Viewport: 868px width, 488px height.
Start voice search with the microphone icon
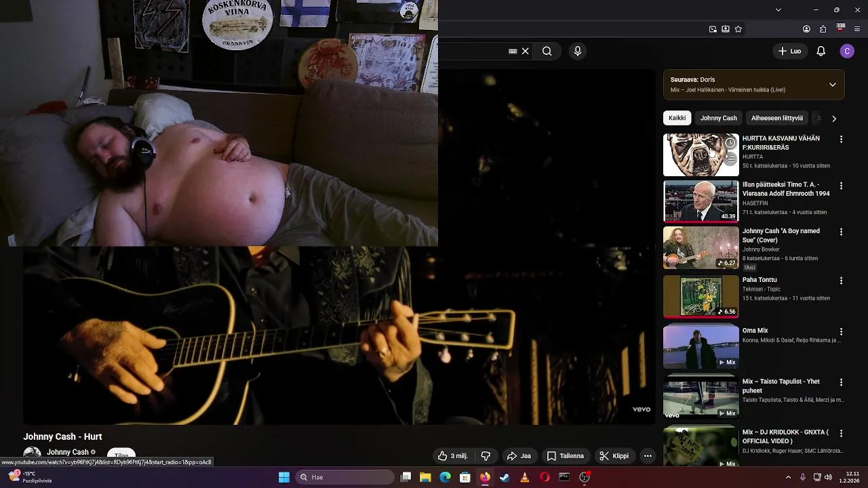click(578, 51)
